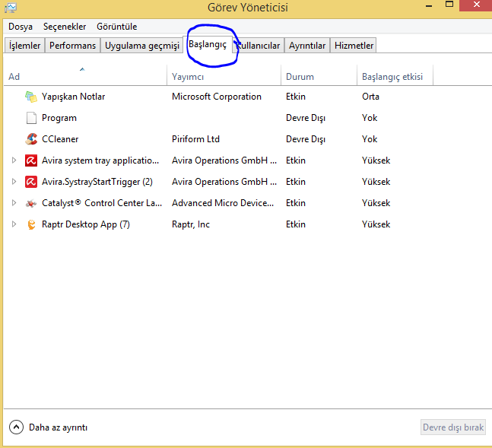
Task: Sort by the Ad column header
Action: [85, 75]
